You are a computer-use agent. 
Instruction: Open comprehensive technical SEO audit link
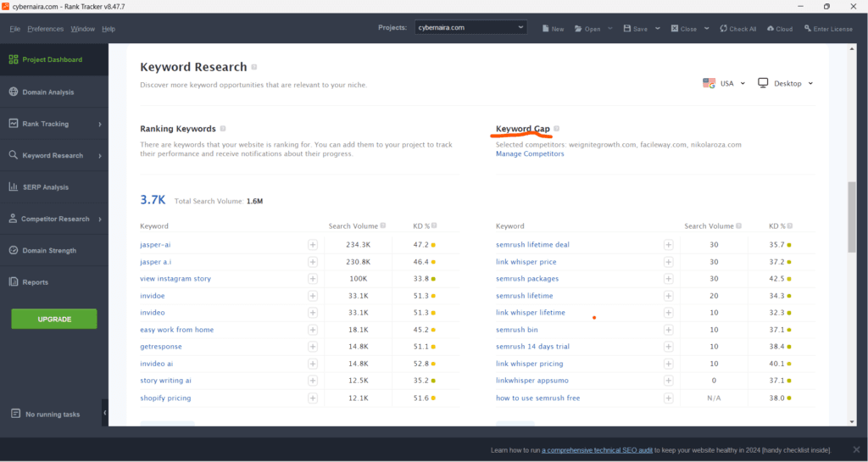tap(597, 450)
